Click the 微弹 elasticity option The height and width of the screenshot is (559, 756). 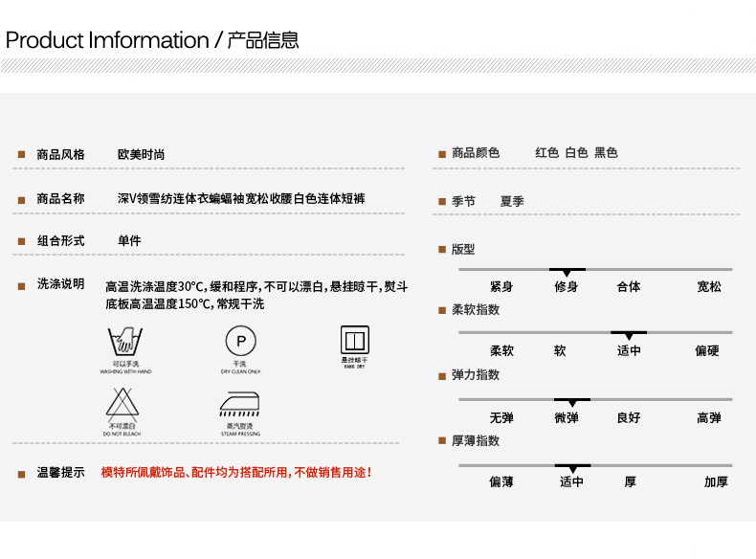(x=567, y=417)
